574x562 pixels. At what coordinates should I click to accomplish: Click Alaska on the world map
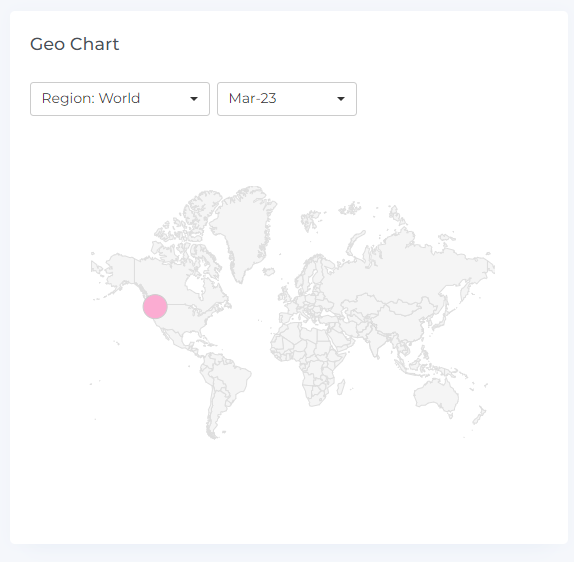pyautogui.click(x=119, y=271)
